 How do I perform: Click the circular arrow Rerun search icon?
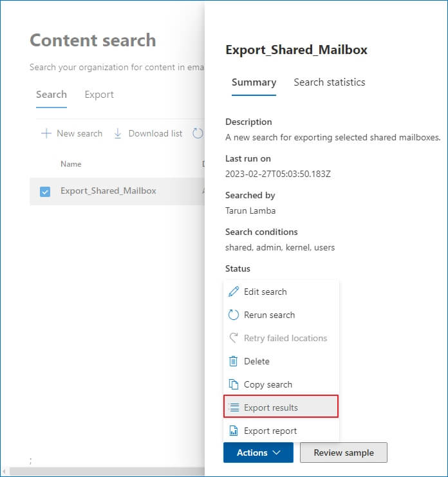tap(234, 315)
